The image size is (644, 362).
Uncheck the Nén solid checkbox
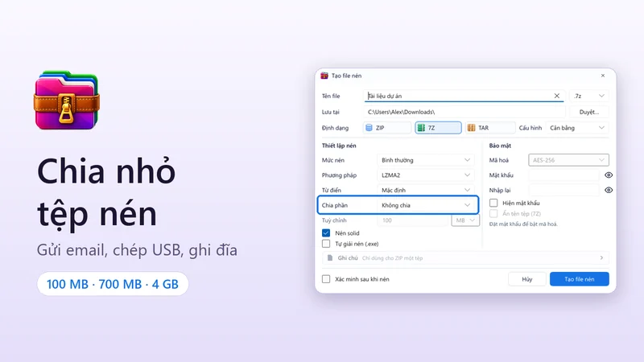point(326,233)
